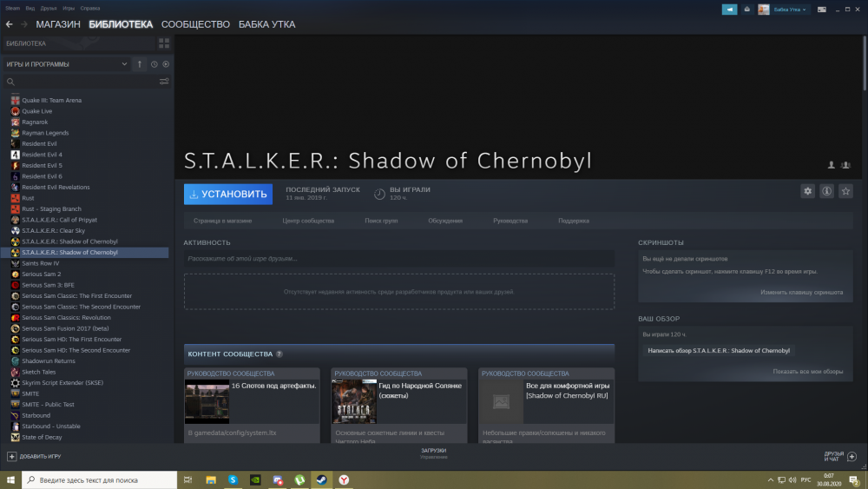The height and width of the screenshot is (489, 868).
Task: Open Windows Start menu
Action: tap(10, 479)
